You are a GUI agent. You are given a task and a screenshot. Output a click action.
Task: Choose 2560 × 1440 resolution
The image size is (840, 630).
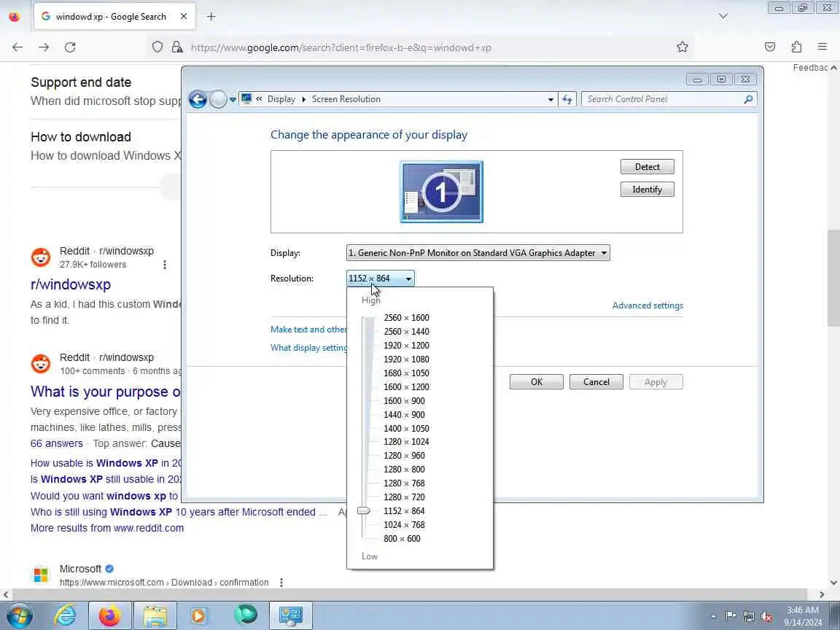click(x=407, y=332)
